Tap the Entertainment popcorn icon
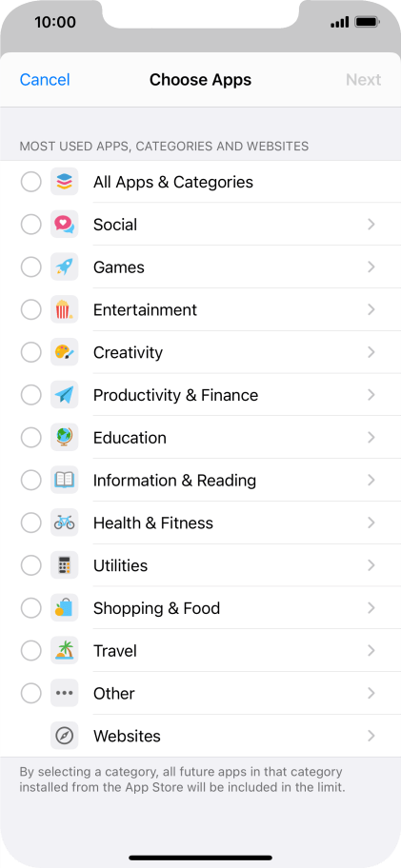This screenshot has height=868, width=401. 64,309
